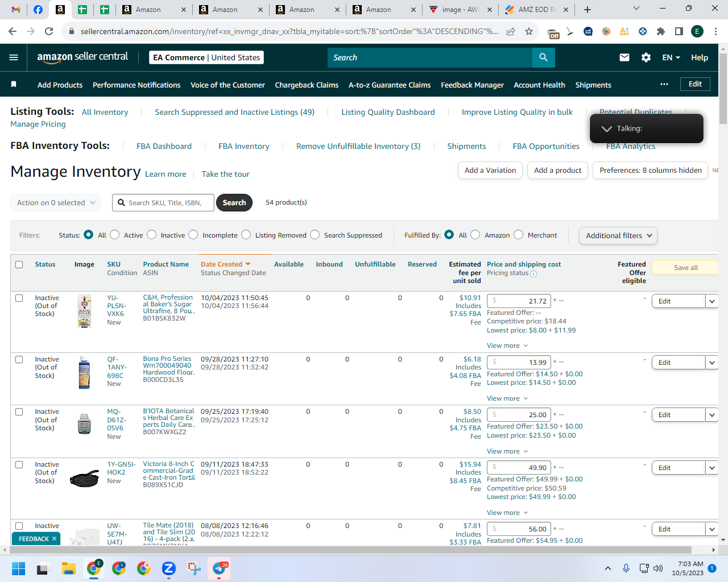728x582 pixels.
Task: Click the horizontal scrollbar at page bottom
Action: point(350,550)
